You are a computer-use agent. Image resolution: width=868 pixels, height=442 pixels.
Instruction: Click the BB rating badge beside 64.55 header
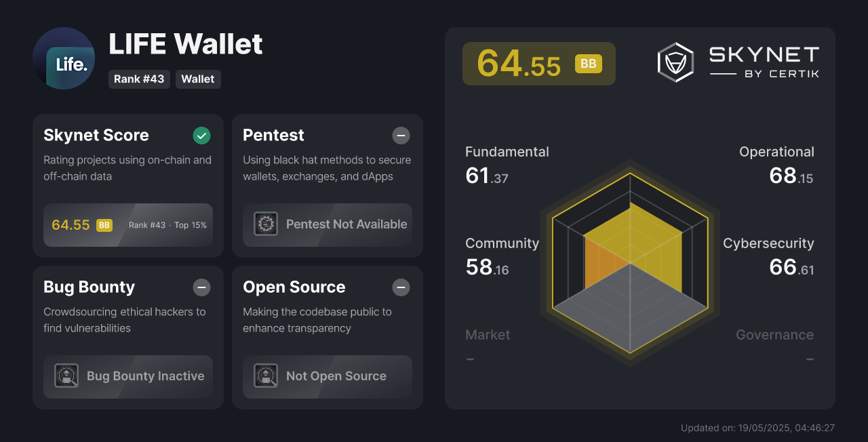tap(589, 64)
